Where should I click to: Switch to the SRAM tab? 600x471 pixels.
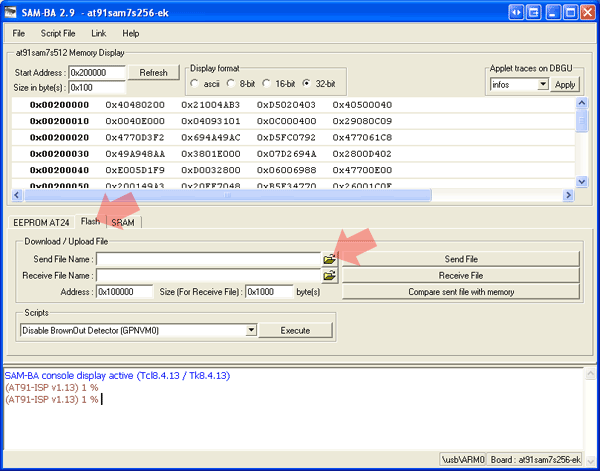[123, 223]
